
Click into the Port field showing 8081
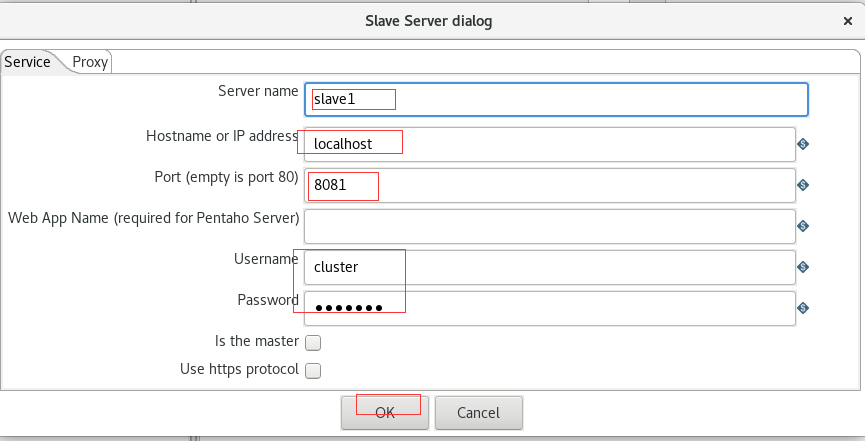coord(549,185)
